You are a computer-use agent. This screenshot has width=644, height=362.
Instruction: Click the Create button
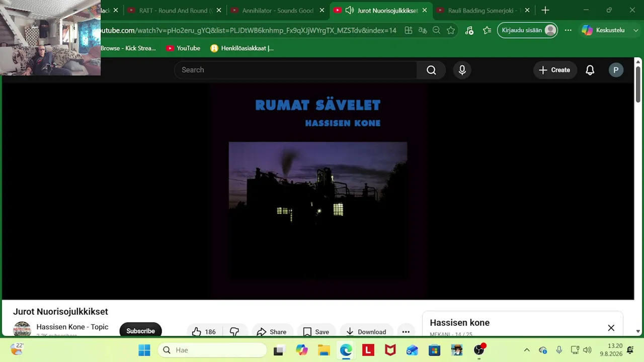point(554,70)
